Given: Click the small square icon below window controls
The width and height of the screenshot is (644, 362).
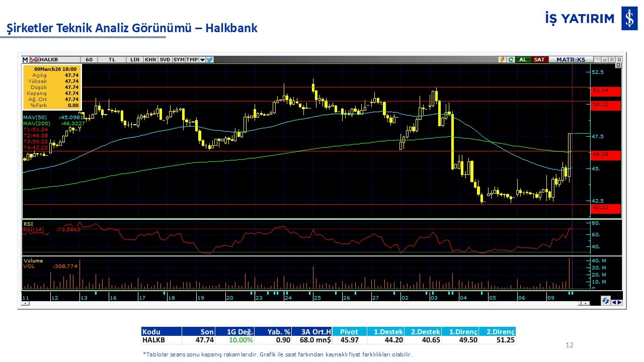Looking at the screenshot, I should coord(618,65).
